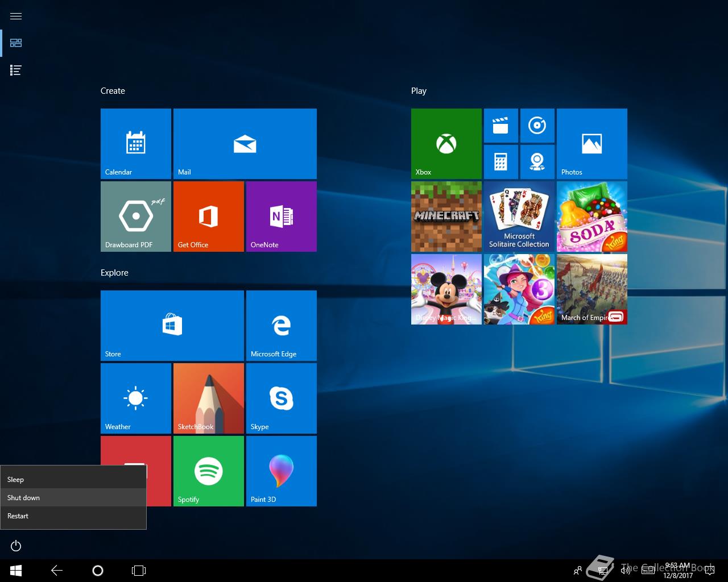Open Groove Music disc tile

[537, 126]
